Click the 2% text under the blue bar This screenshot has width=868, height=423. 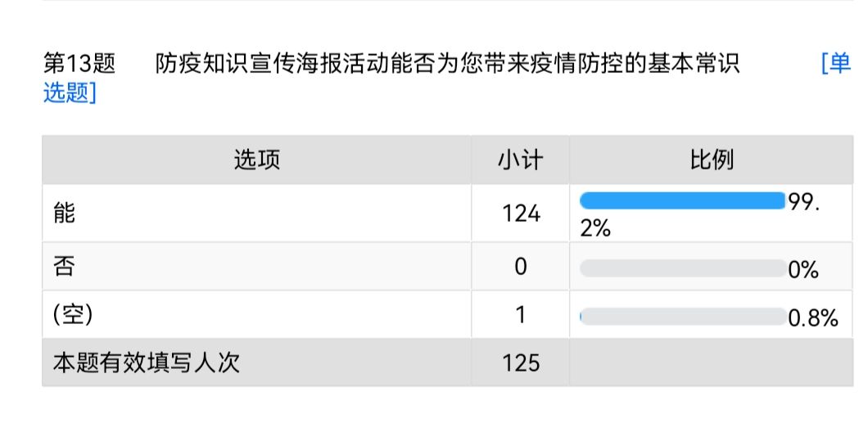coord(595,228)
